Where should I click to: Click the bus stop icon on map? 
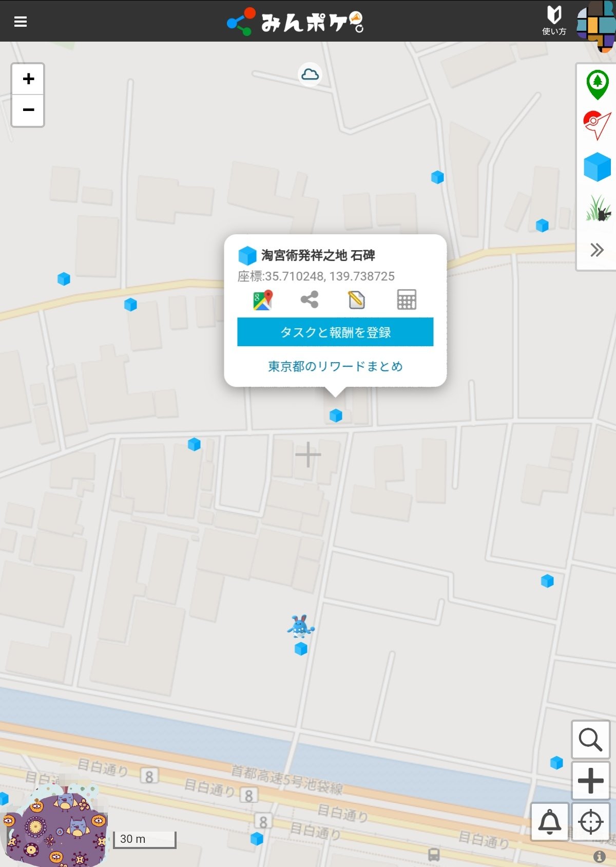(434, 854)
